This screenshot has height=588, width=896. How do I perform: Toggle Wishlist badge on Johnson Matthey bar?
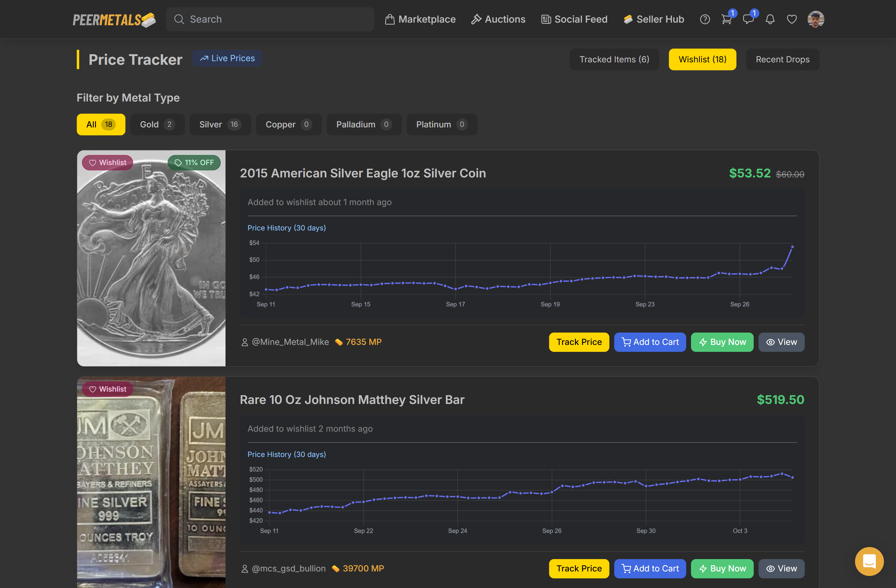(108, 389)
